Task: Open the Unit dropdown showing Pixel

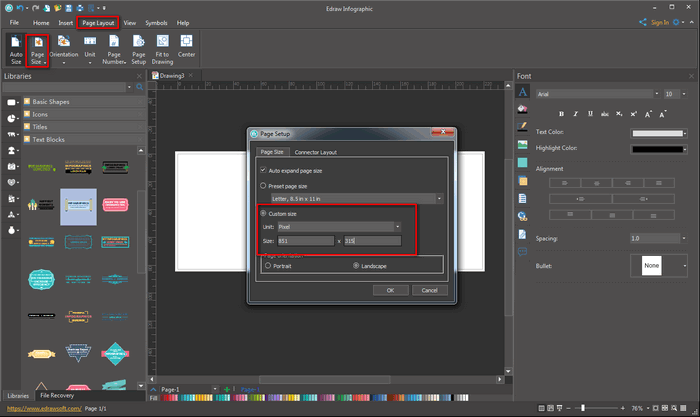Action: [339, 227]
